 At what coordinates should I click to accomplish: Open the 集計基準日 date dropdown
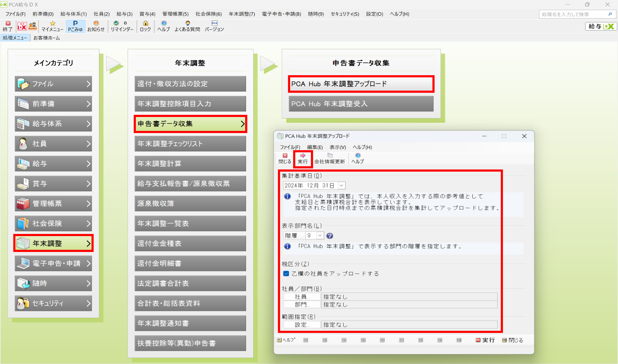[x=341, y=186]
